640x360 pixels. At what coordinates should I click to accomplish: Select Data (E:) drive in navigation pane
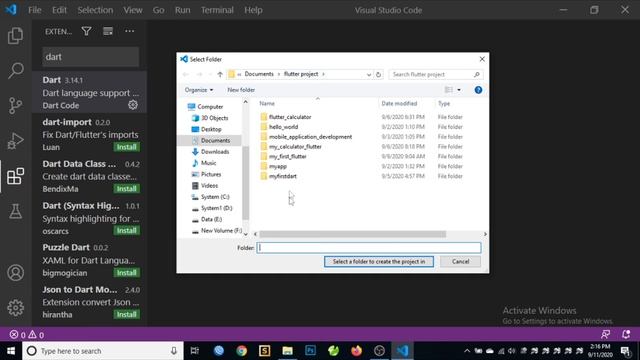click(211, 220)
